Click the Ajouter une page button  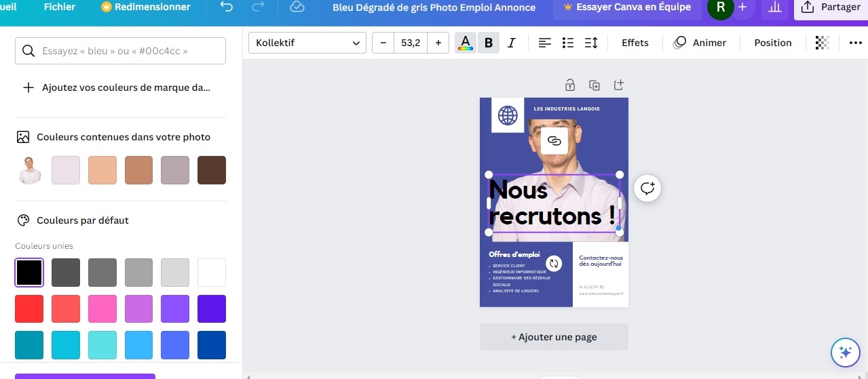554,337
